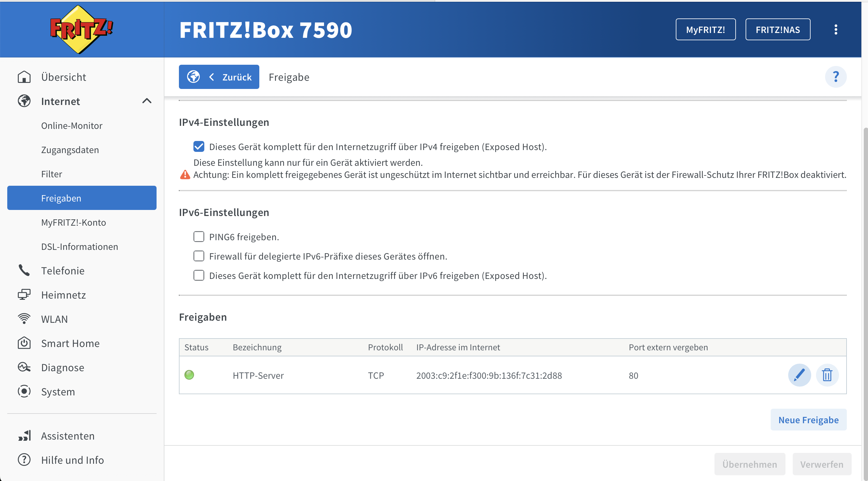The image size is (868, 481).
Task: Click the IPv6 address 2003:c9:2f1e:f300:9b:136f:7c31:2d88
Action: (x=489, y=375)
